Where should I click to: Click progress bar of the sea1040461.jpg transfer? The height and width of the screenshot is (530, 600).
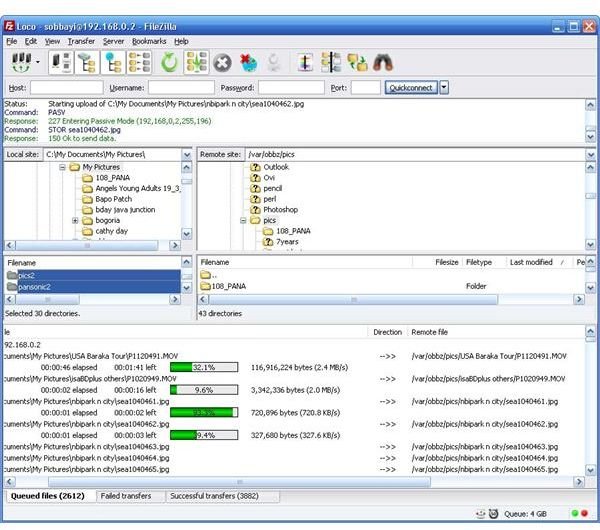[x=204, y=413]
